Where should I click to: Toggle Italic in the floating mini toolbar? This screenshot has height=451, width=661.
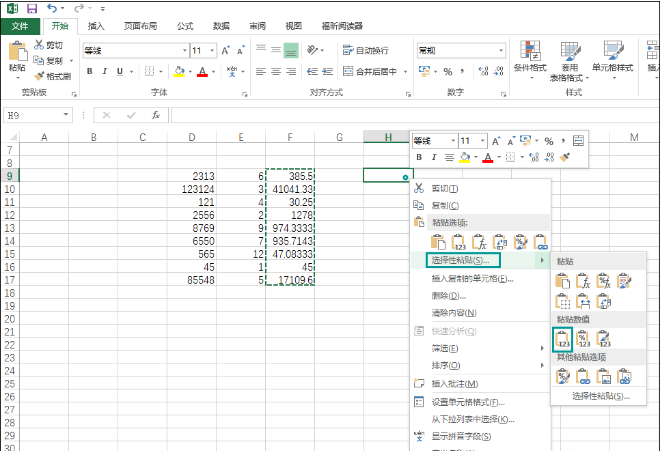coord(434,157)
